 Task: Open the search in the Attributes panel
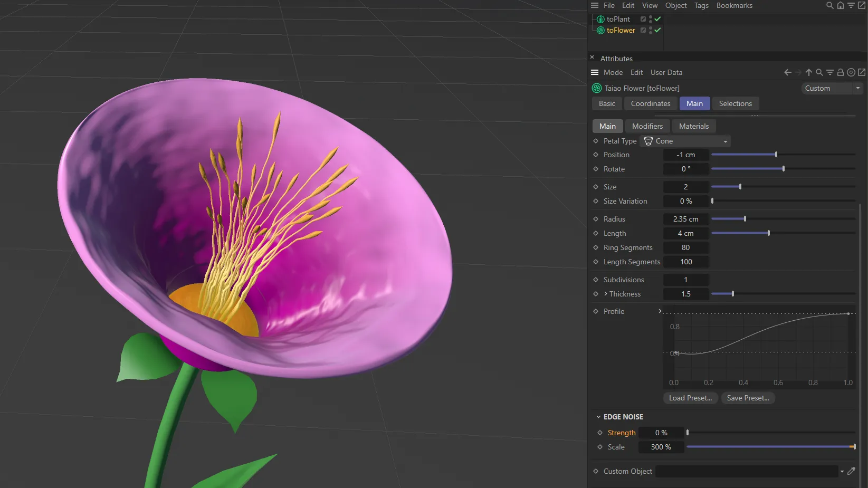click(x=819, y=72)
